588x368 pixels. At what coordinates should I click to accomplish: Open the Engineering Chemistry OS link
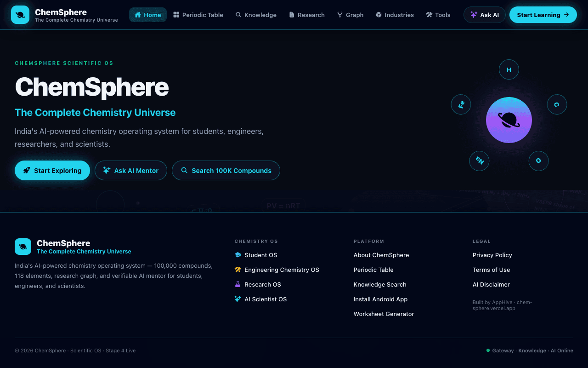[x=277, y=270]
